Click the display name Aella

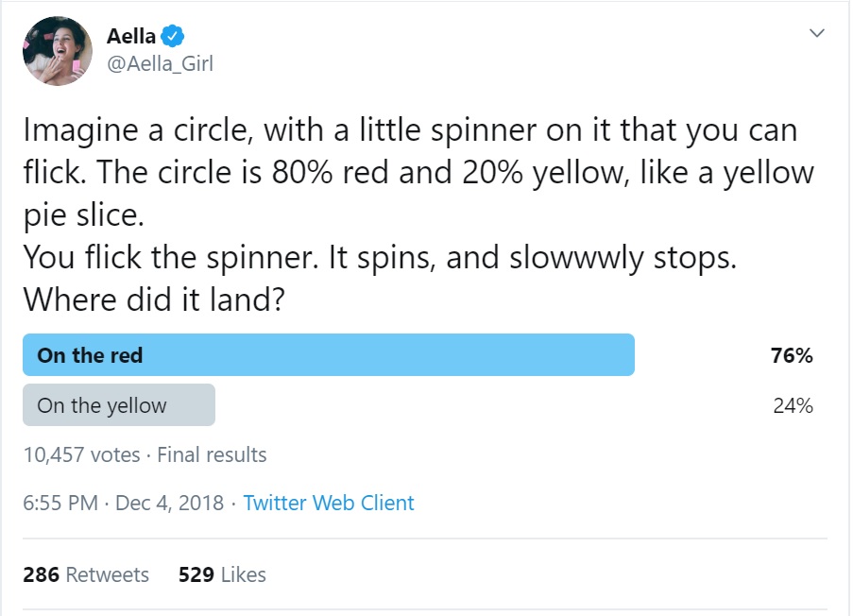[131, 37]
